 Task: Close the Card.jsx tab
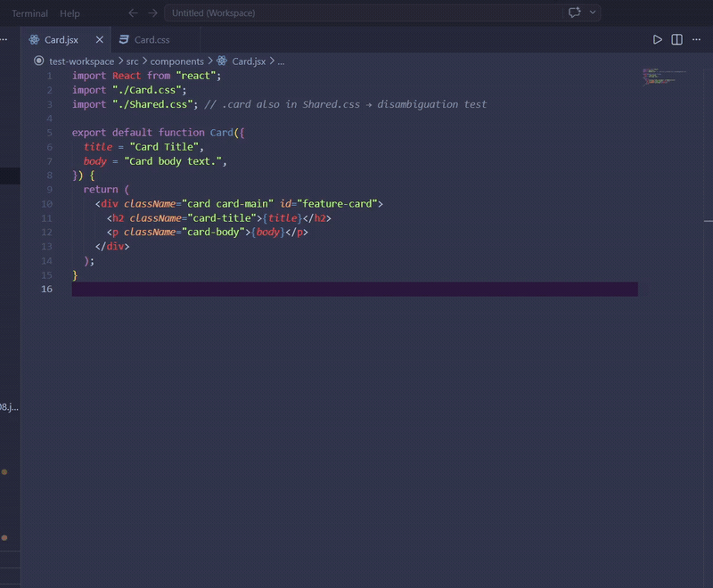click(x=100, y=40)
